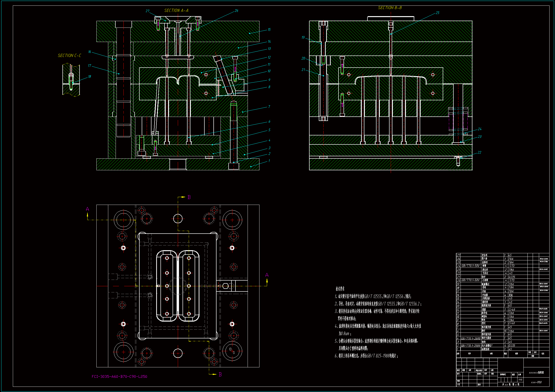Click the 技术要求 technical requirements heading
Viewport: 555px width, 392px height.
point(340,289)
